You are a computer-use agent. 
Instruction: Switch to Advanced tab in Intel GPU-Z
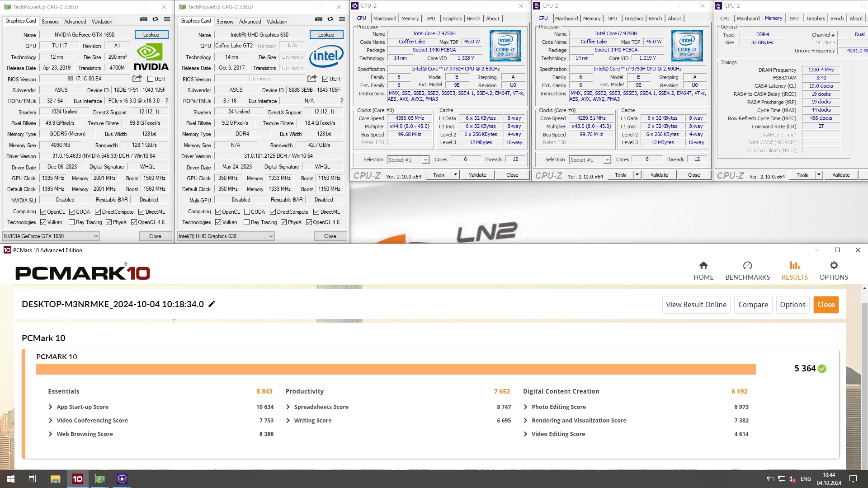coord(250,21)
